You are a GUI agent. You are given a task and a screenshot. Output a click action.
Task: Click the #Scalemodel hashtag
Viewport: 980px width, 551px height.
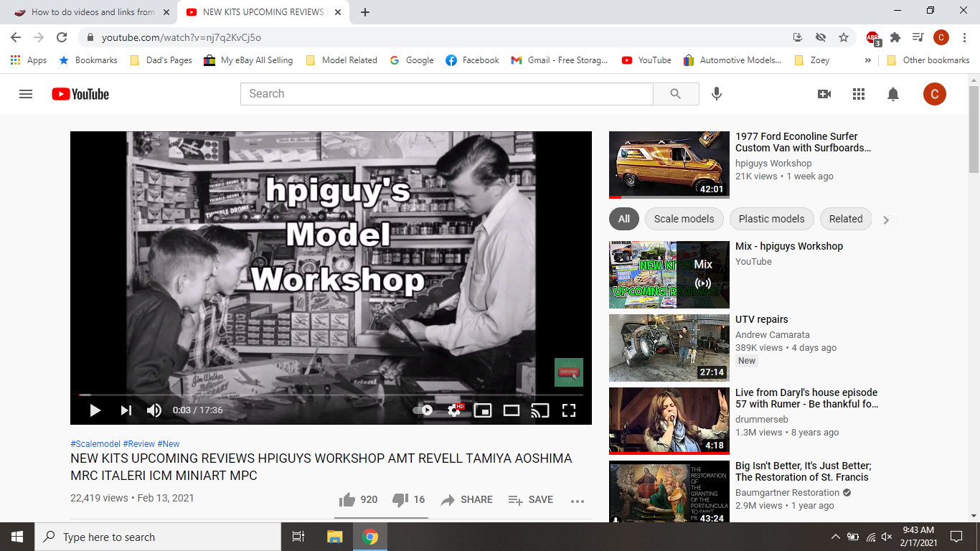click(x=95, y=444)
